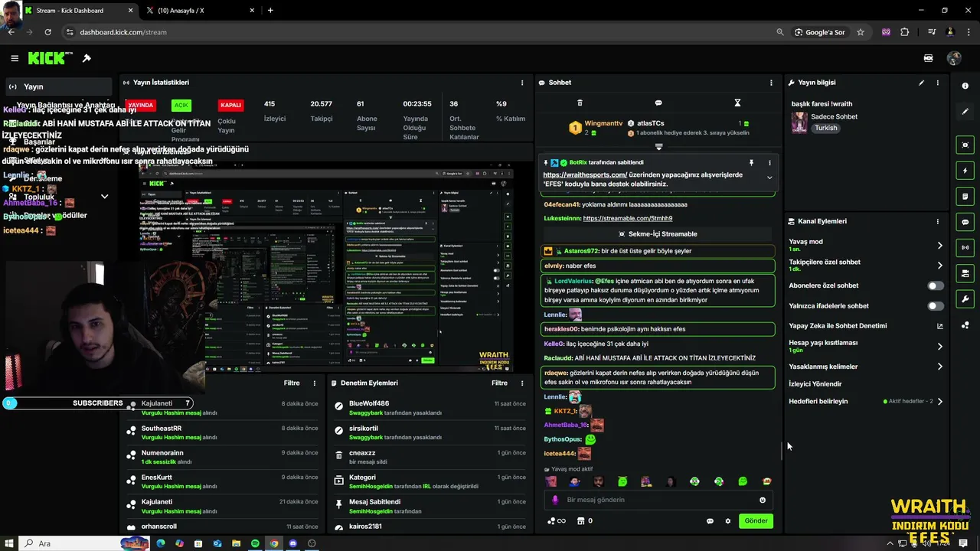The width and height of the screenshot is (980, 551).
Task: Click the chat bubble icon left of settings gear
Action: click(x=710, y=521)
